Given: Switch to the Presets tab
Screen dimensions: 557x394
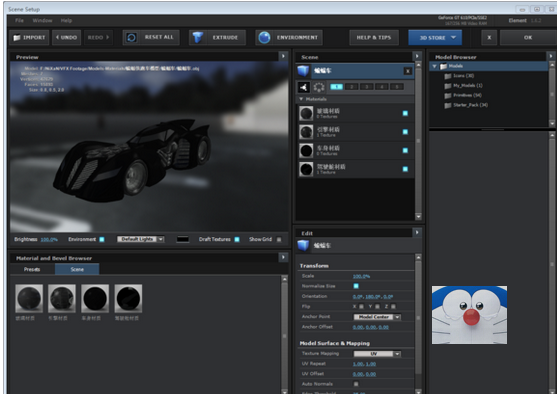Looking at the screenshot, I should [32, 269].
